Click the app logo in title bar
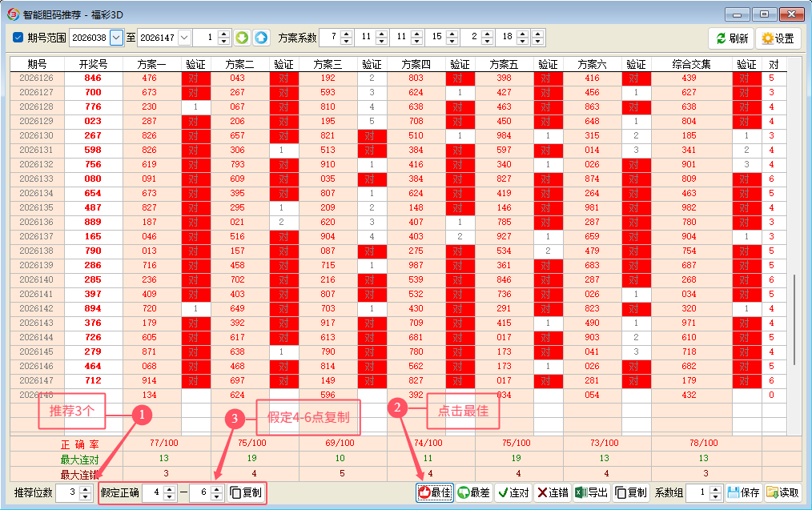 pos(13,14)
